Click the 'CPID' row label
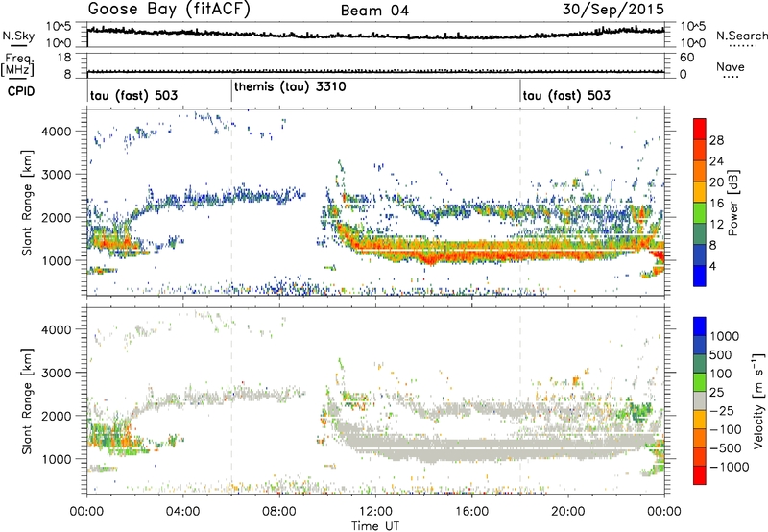Screen dimensions: 768x532 click(x=21, y=91)
